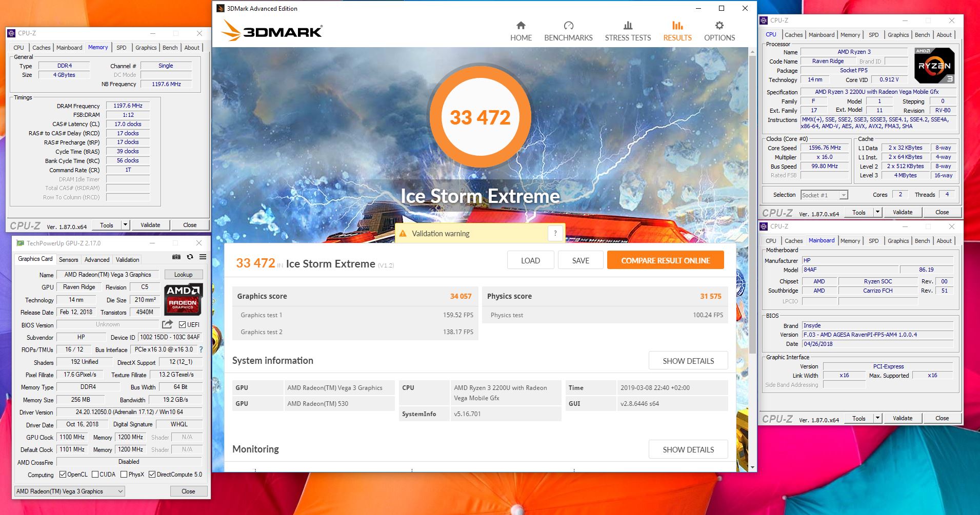
Task: Click GPU Name field in GPU-Z
Action: point(108,275)
